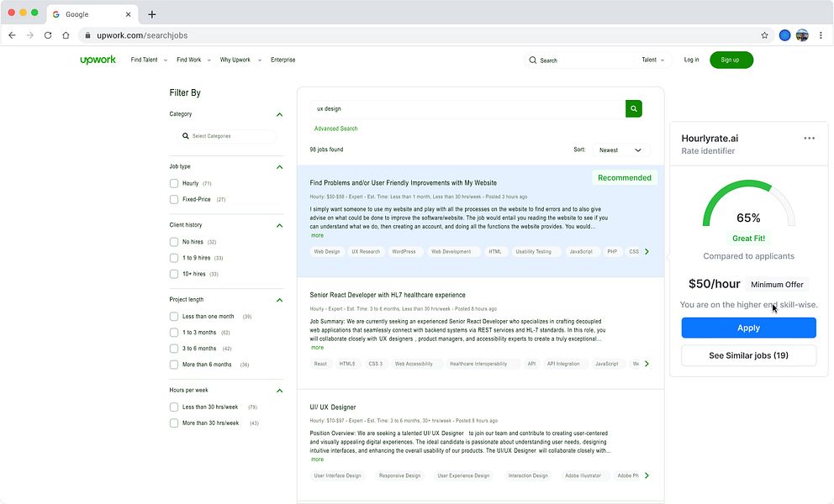The image size is (834, 504).
Task: Select the 1 to 3 months checkbox
Action: 174,333
